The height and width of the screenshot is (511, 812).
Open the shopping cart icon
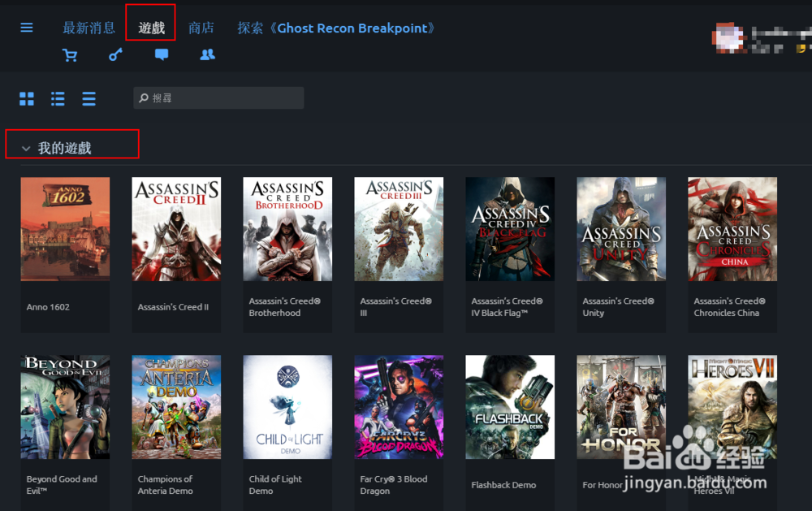tap(69, 54)
